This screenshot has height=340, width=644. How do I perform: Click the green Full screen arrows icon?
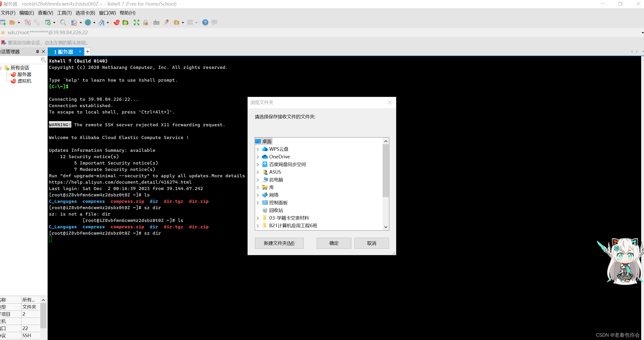point(137,22)
